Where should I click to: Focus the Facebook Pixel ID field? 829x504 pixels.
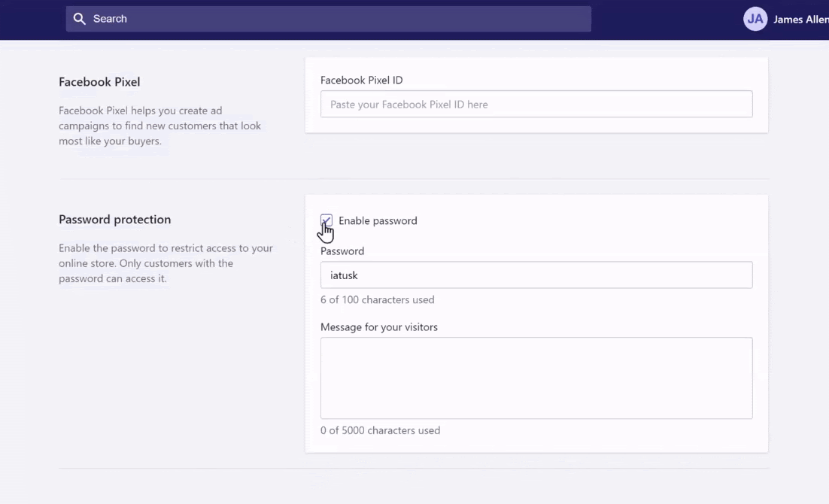click(536, 104)
